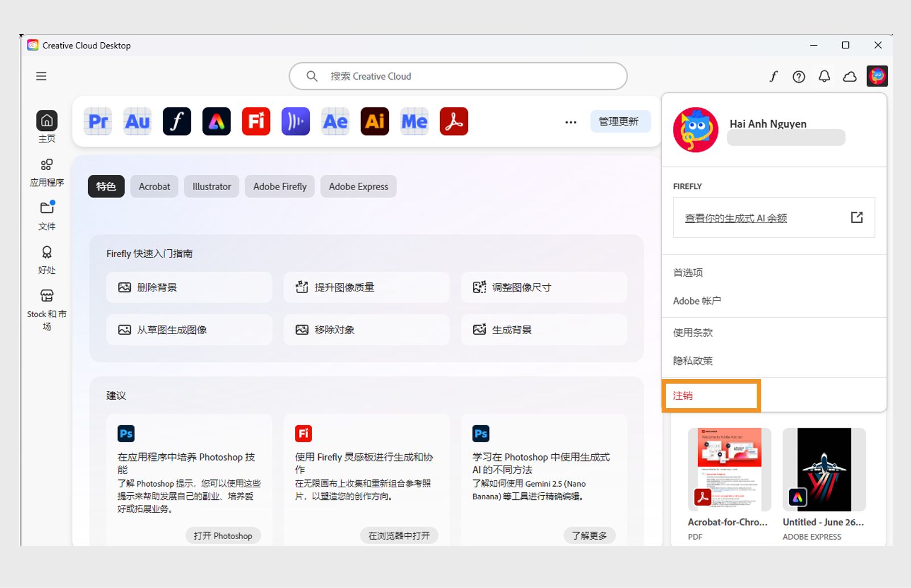
Task: Go to 主页 in the sidebar
Action: coord(47,126)
